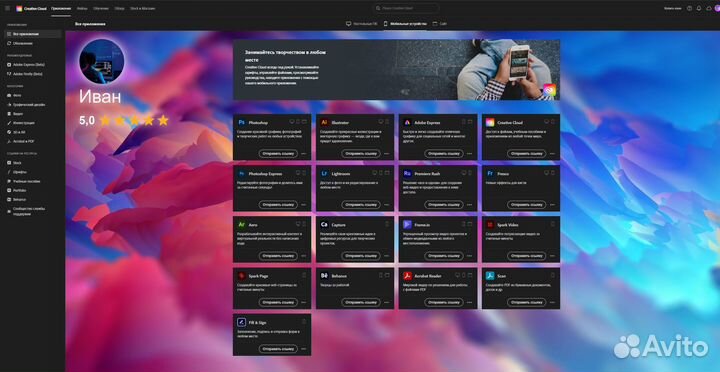This screenshot has height=372, width=720.
Task: Open more options on the Illustrator card
Action: (386, 153)
